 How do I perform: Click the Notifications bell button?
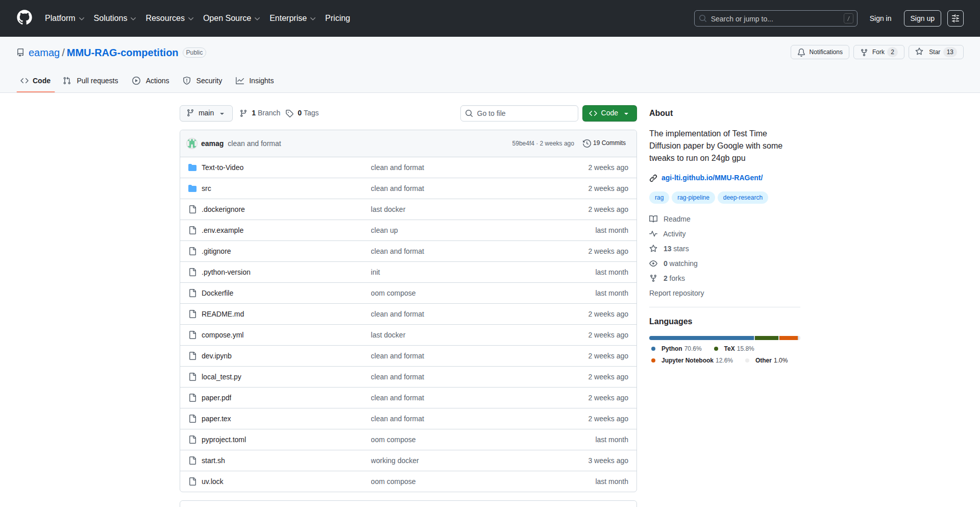820,52
